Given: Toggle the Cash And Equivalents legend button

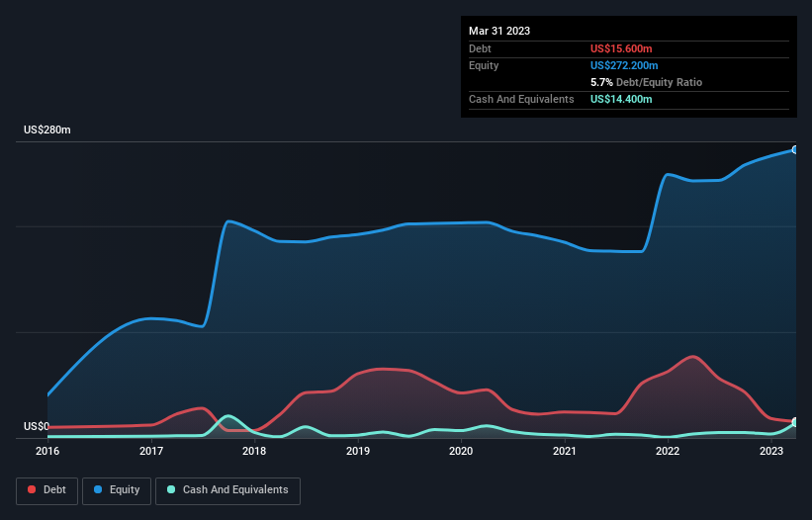Looking at the screenshot, I should click(227, 490).
